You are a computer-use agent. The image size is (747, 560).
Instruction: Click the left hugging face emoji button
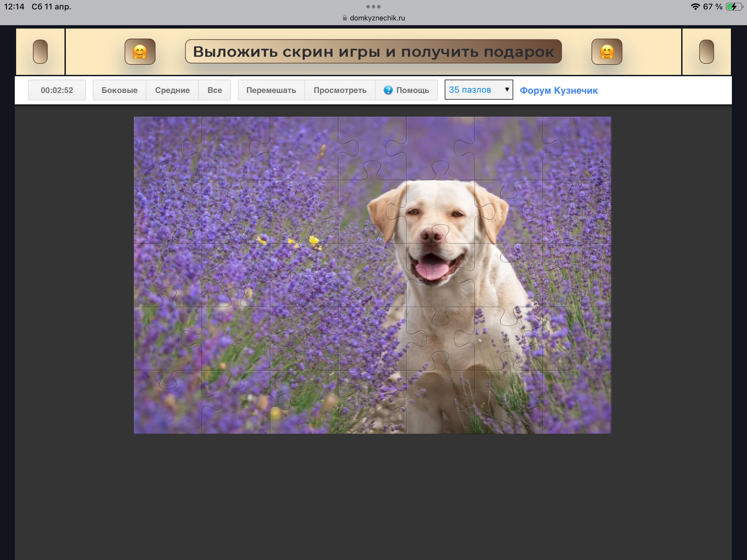pyautogui.click(x=140, y=52)
